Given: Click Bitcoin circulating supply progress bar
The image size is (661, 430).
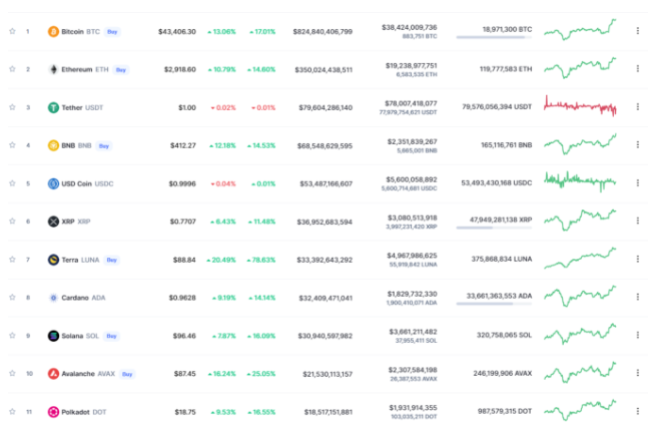Looking at the screenshot, I should coord(494,38).
